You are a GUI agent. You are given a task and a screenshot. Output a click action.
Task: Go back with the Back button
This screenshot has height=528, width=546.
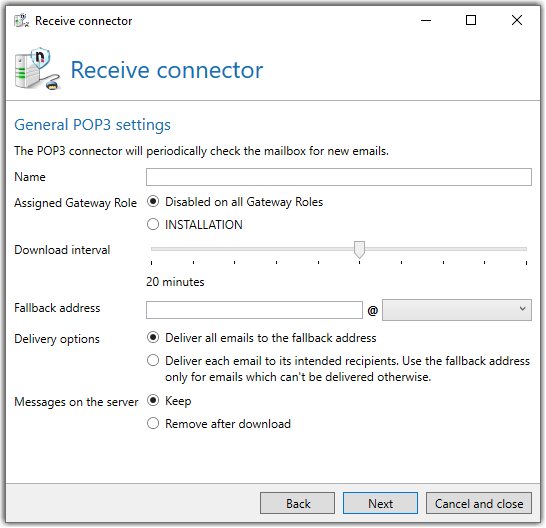pyautogui.click(x=297, y=503)
